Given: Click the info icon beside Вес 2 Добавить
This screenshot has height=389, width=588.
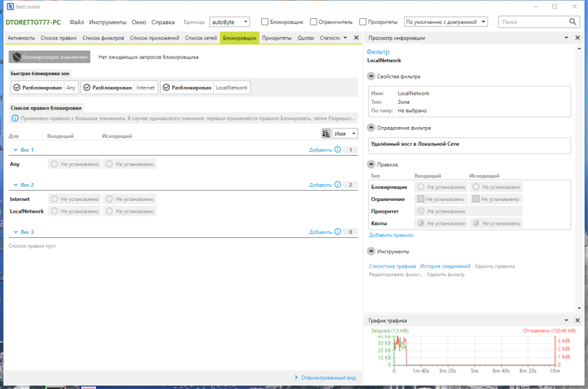Looking at the screenshot, I should point(338,185).
